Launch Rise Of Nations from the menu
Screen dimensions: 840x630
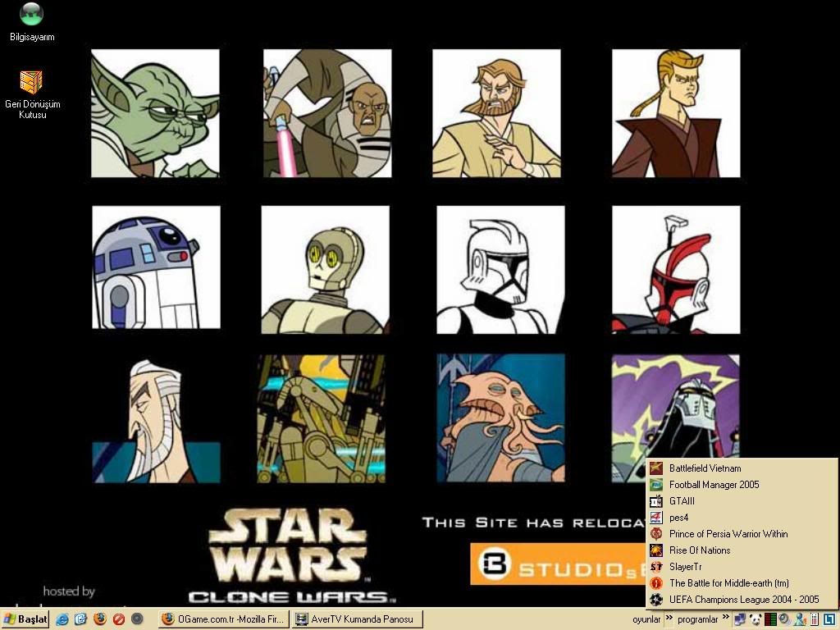(742, 550)
